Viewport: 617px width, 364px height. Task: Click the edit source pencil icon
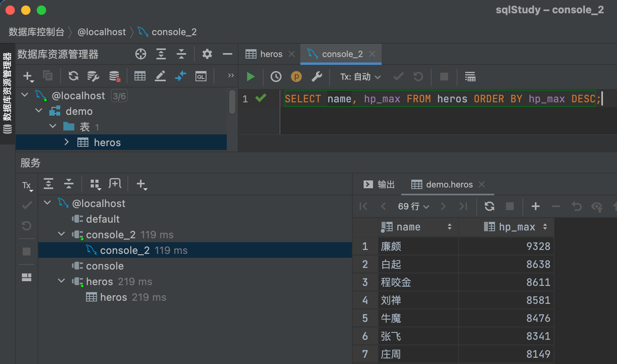tap(160, 76)
